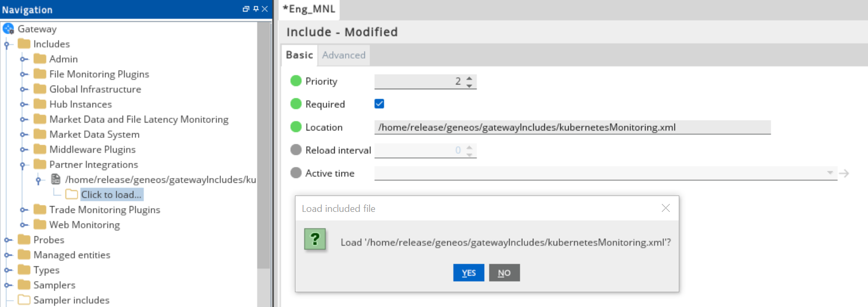Select the Eng_MNL document tab
This screenshot has width=868, height=307.
click(309, 9)
